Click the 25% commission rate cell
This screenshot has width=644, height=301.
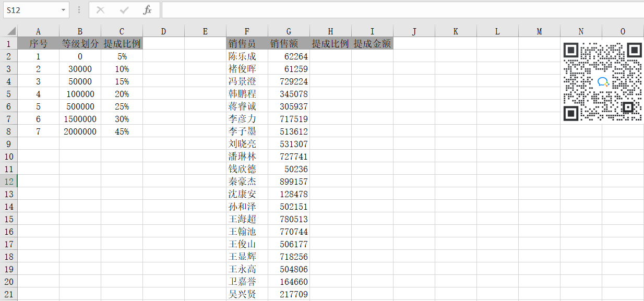(x=122, y=106)
